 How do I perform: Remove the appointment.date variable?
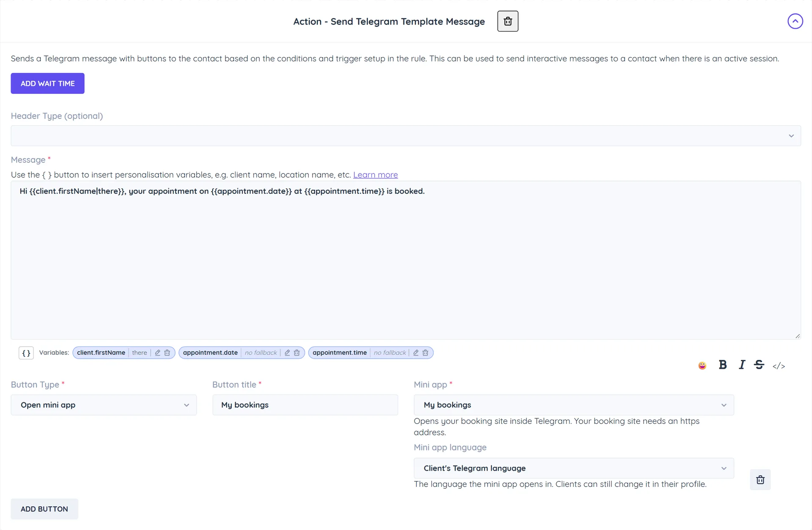(297, 353)
